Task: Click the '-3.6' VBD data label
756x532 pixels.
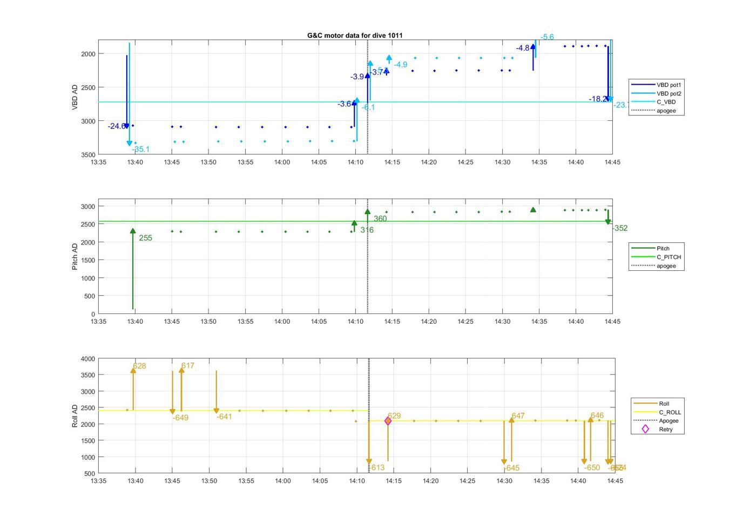Action: pyautogui.click(x=345, y=104)
